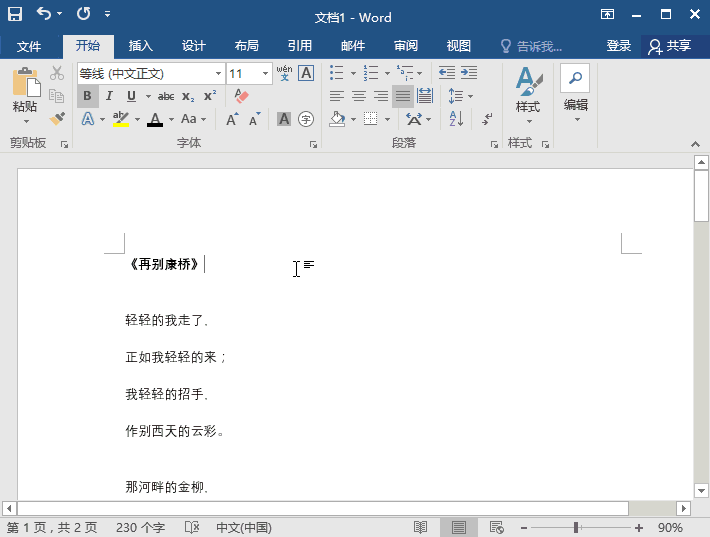710x537 pixels.
Task: Apply multilevel list formatting
Action: [x=405, y=73]
